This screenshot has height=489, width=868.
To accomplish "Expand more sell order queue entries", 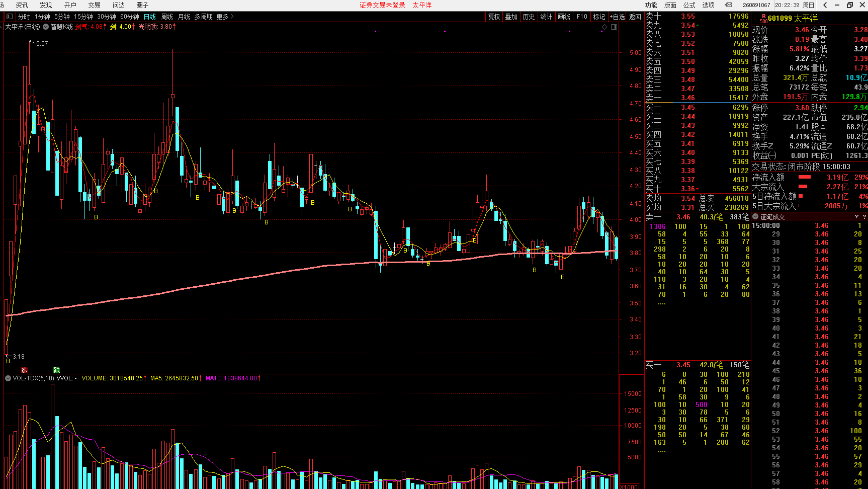I will (662, 303).
